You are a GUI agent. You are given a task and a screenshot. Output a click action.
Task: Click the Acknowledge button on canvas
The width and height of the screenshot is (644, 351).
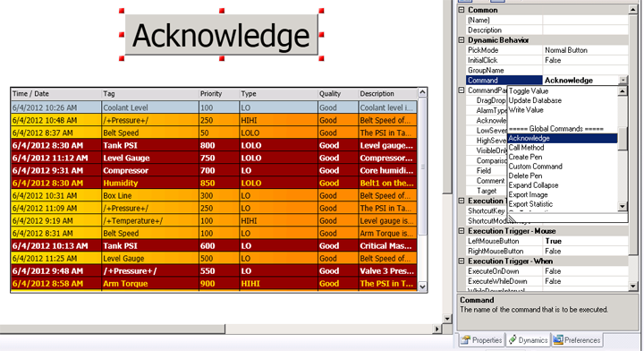[x=222, y=35]
